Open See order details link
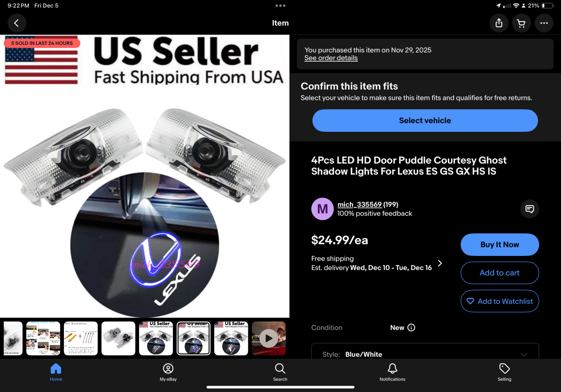Screen dimensions: 561x392 (x=331, y=58)
